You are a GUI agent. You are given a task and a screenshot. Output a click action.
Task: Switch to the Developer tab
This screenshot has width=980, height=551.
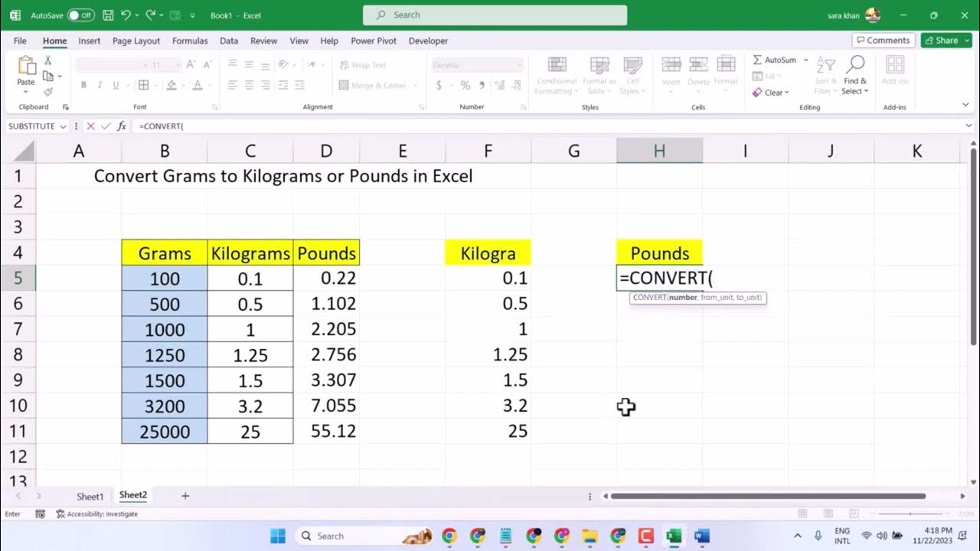click(x=428, y=41)
